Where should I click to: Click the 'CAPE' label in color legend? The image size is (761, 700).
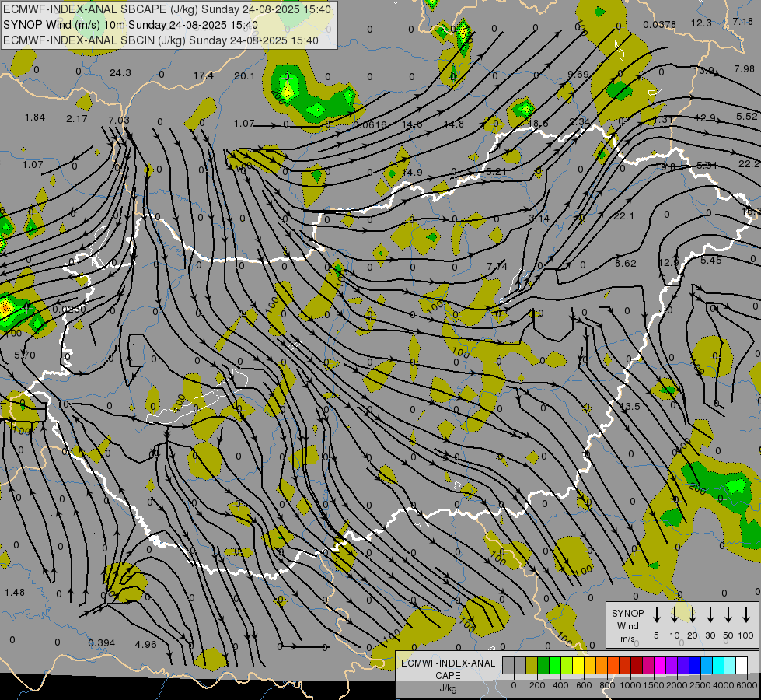pos(448,676)
